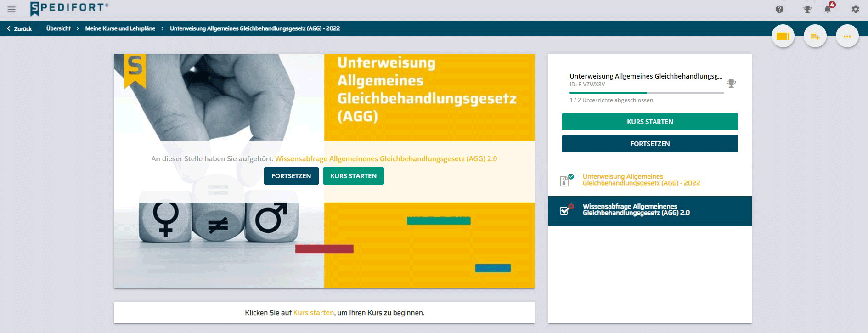868x333 pixels.
Task: Open the trophy achievements icon in header
Action: point(807,9)
